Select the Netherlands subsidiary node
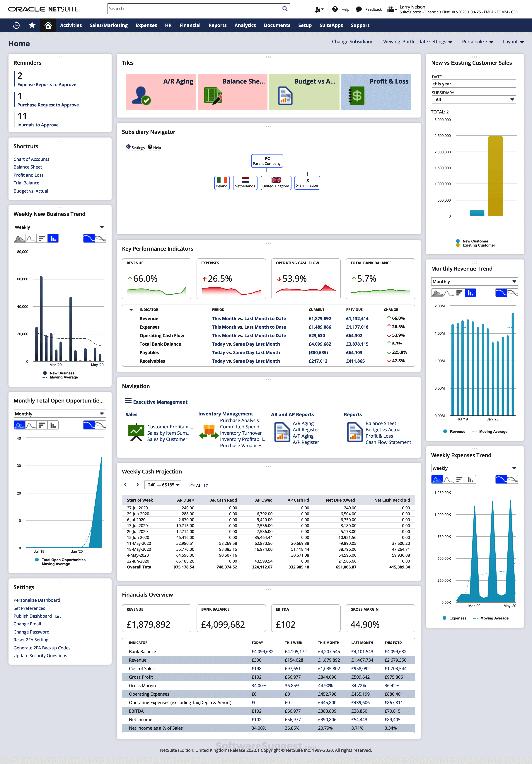532x764 pixels. pos(245,183)
